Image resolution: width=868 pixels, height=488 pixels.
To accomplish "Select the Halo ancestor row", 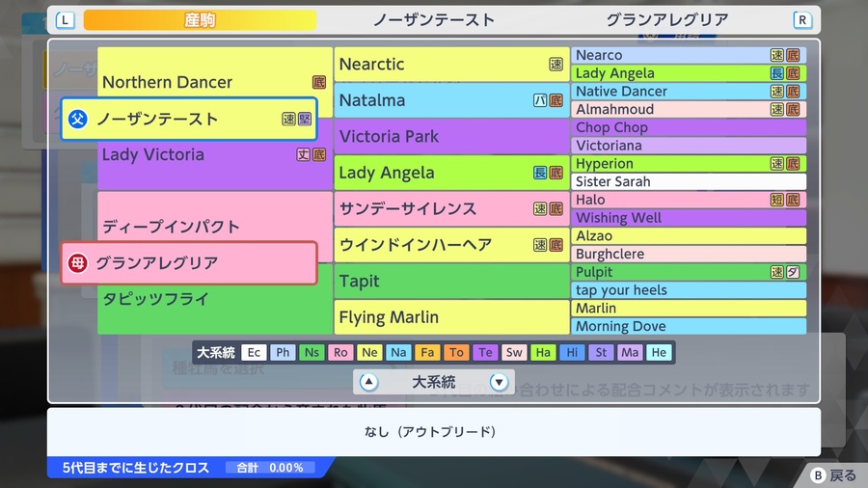I will click(x=689, y=200).
